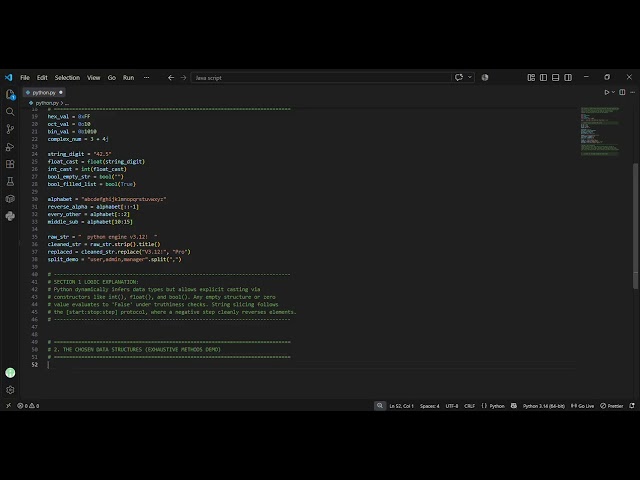Image resolution: width=640 pixels, height=480 pixels.
Task: Open the remote window indicator in the status bar
Action: coord(9,406)
